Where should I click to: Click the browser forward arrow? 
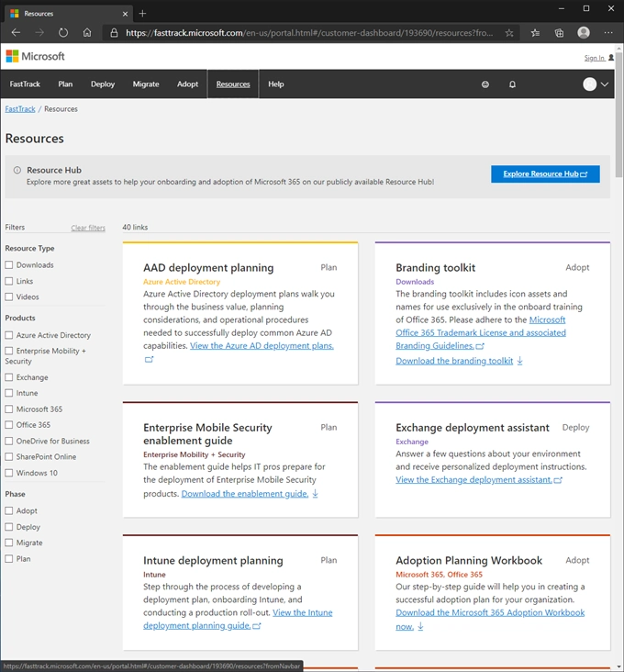click(x=39, y=32)
